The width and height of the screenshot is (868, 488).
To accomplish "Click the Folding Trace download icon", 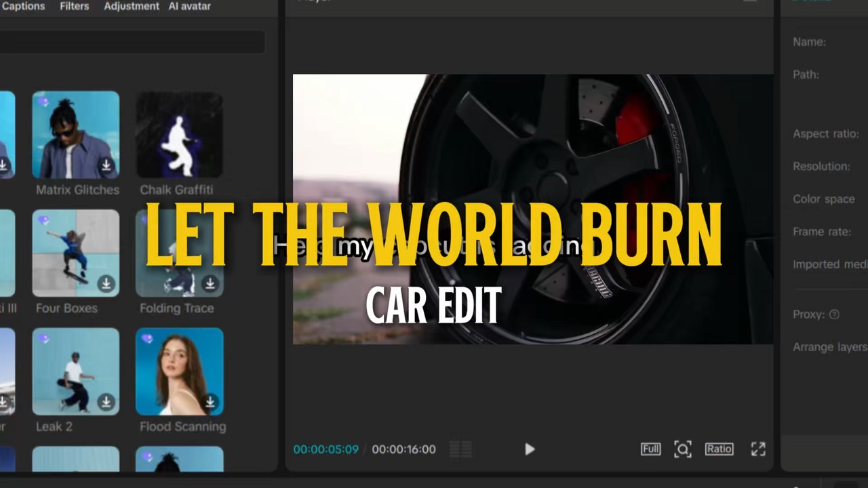I will (x=210, y=284).
